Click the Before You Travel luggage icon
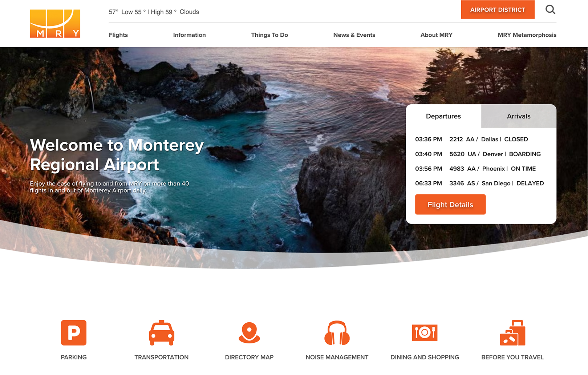The width and height of the screenshot is (588, 375). pyautogui.click(x=512, y=332)
